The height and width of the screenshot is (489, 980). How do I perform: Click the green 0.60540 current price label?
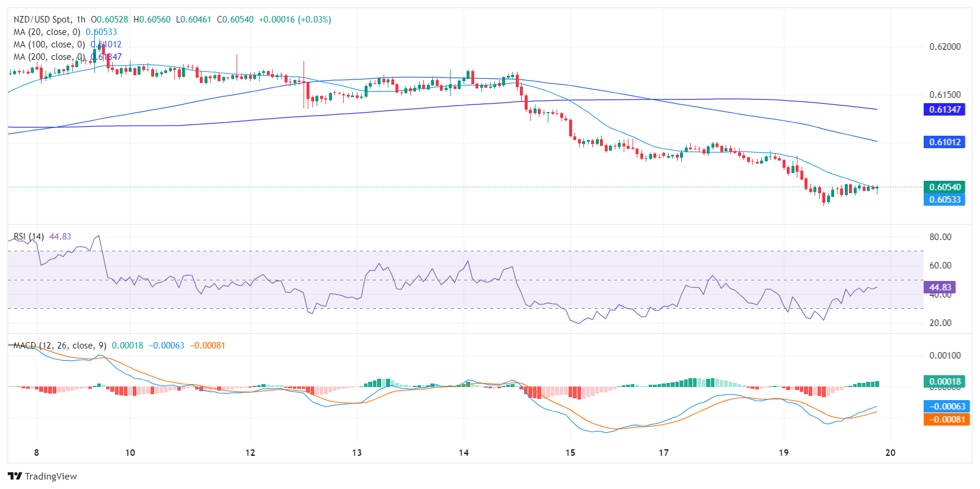click(x=944, y=187)
